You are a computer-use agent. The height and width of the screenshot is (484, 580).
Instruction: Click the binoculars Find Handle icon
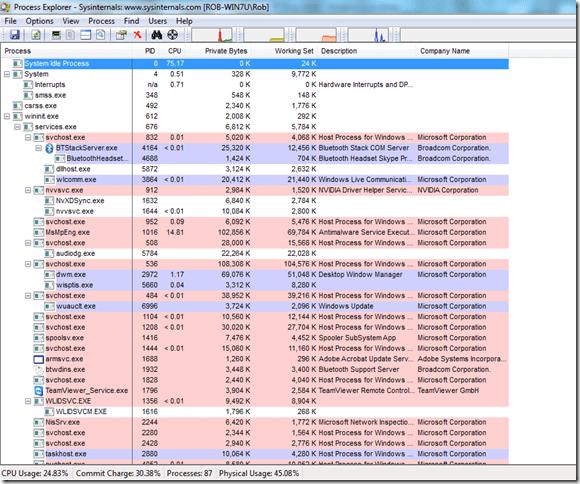click(x=156, y=35)
